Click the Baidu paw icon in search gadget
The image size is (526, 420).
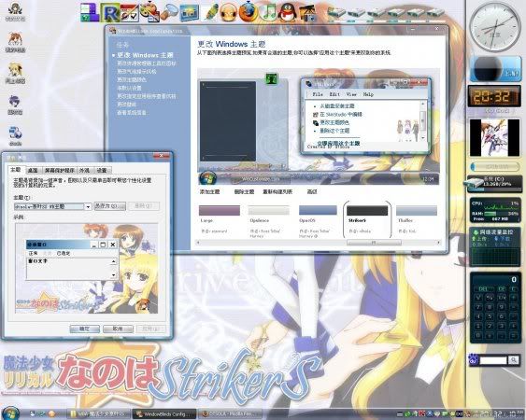473,360
